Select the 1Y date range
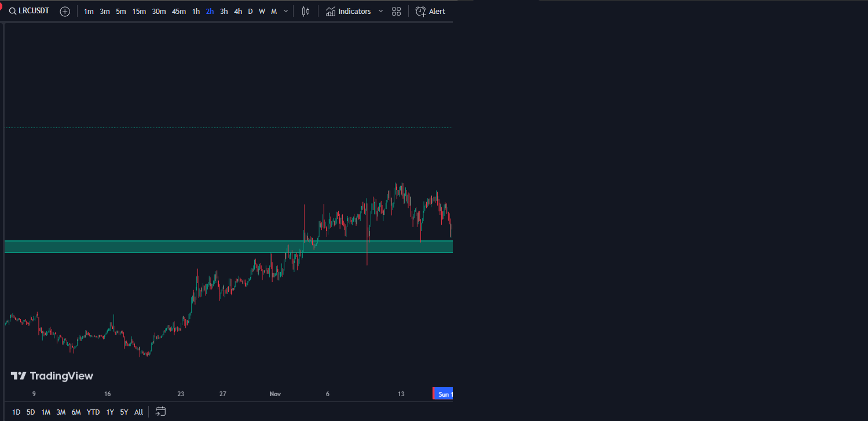 tap(110, 412)
